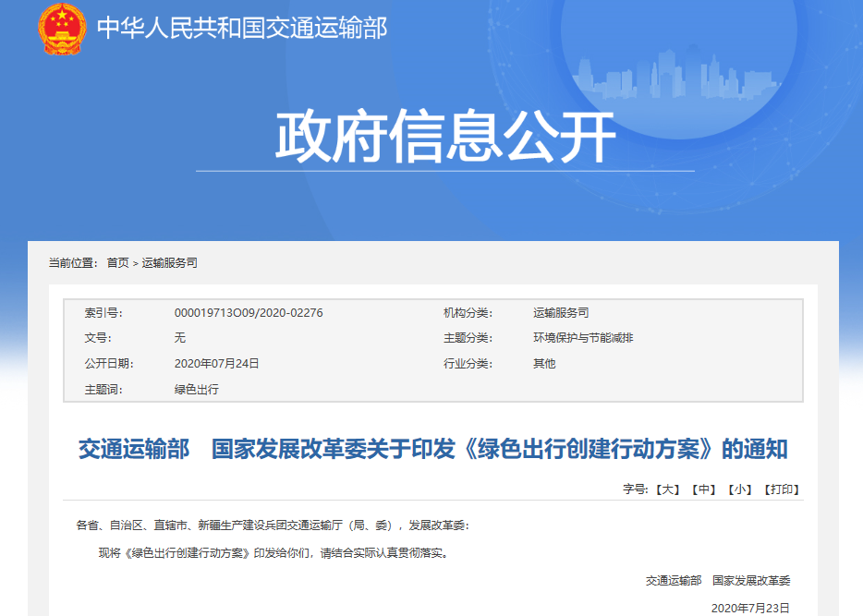Open the 中华人民共和国交通运输部 site header link
863x616 pixels.
244,27
